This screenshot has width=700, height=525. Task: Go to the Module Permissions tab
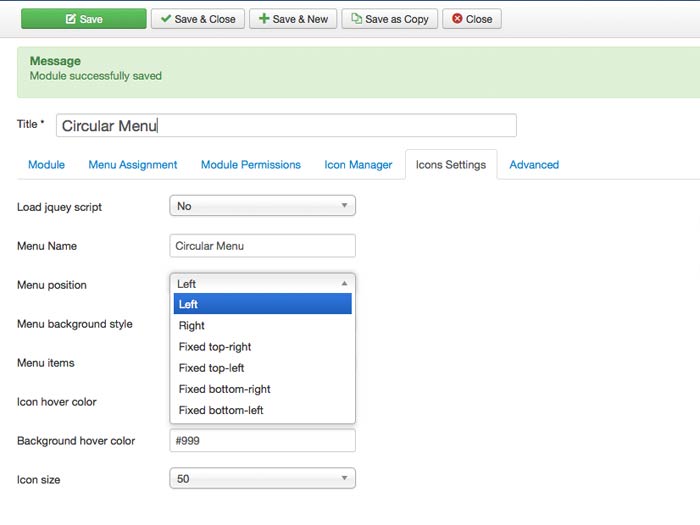click(x=250, y=165)
